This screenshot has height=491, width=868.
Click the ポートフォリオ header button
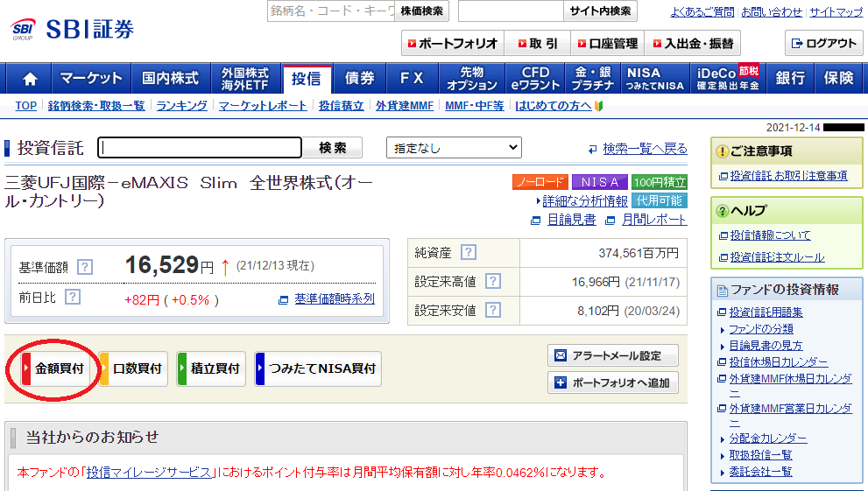(453, 43)
